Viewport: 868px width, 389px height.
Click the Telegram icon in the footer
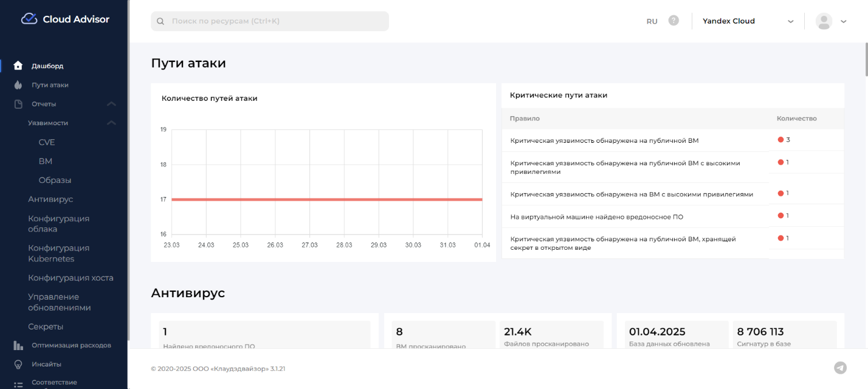840,368
